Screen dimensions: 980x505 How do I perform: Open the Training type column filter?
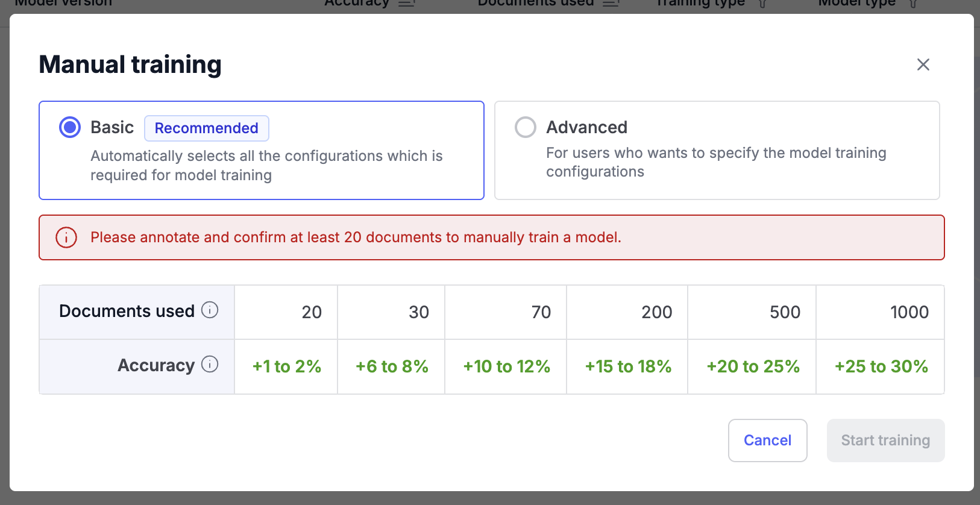coord(762,4)
